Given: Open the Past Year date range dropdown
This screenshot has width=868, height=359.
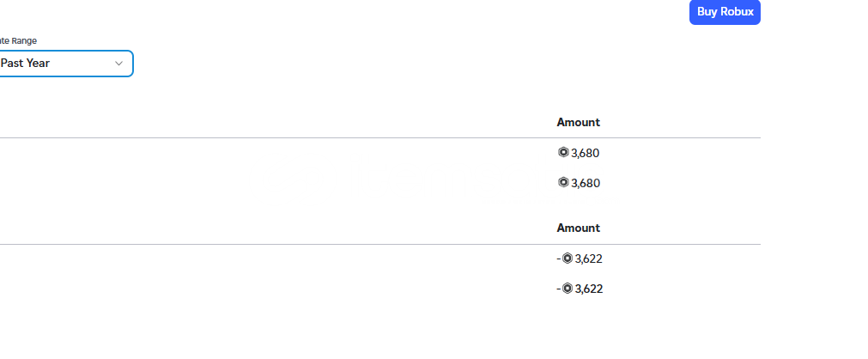Looking at the screenshot, I should pyautogui.click(x=66, y=64).
